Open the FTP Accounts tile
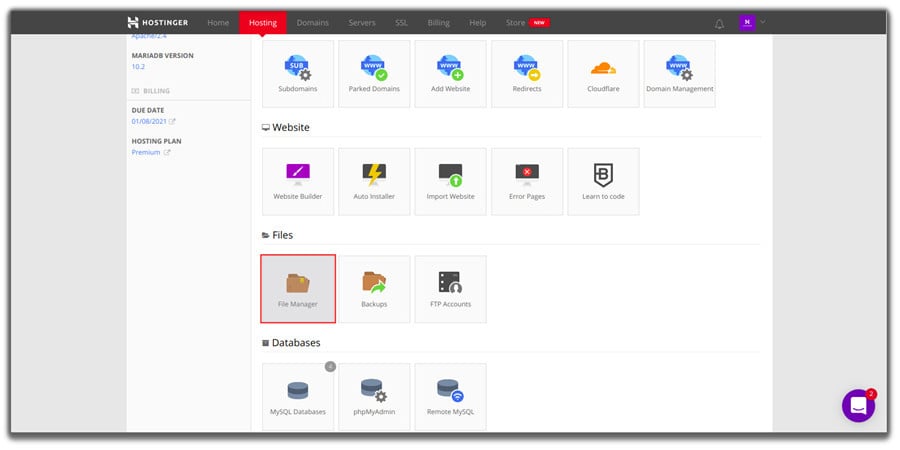This screenshot has width=900, height=450. click(450, 289)
